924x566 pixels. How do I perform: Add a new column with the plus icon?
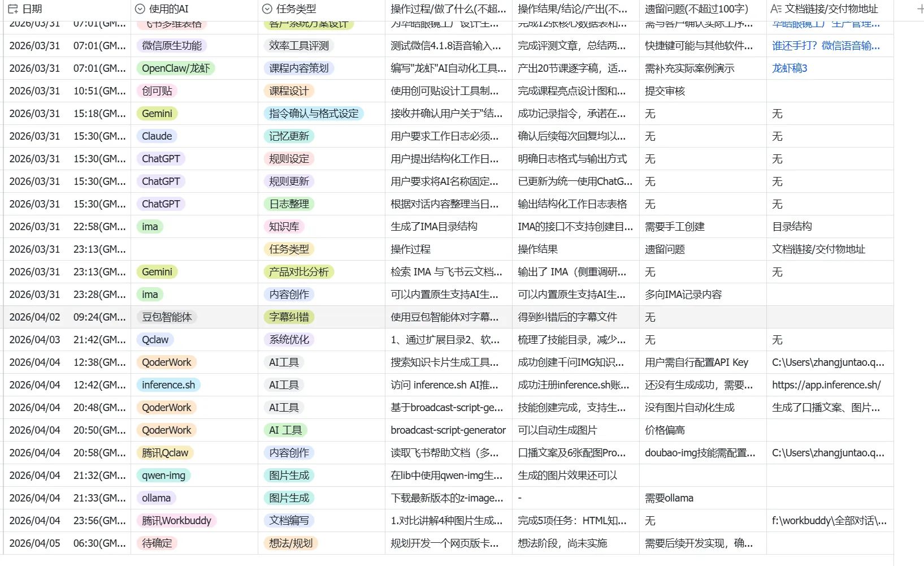tap(919, 9)
